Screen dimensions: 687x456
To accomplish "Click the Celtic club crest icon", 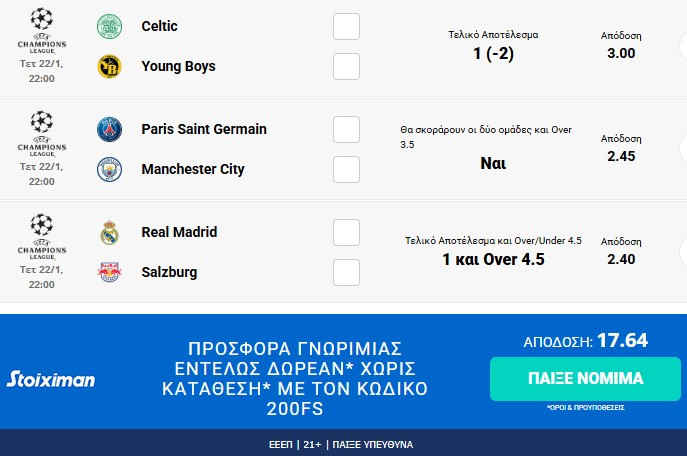I will point(108,26).
